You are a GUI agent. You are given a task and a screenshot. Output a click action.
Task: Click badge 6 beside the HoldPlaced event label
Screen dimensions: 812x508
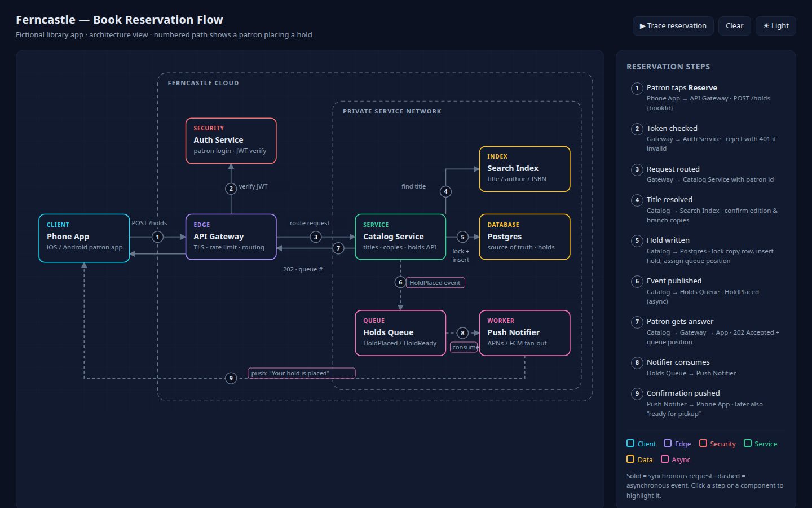[400, 282]
